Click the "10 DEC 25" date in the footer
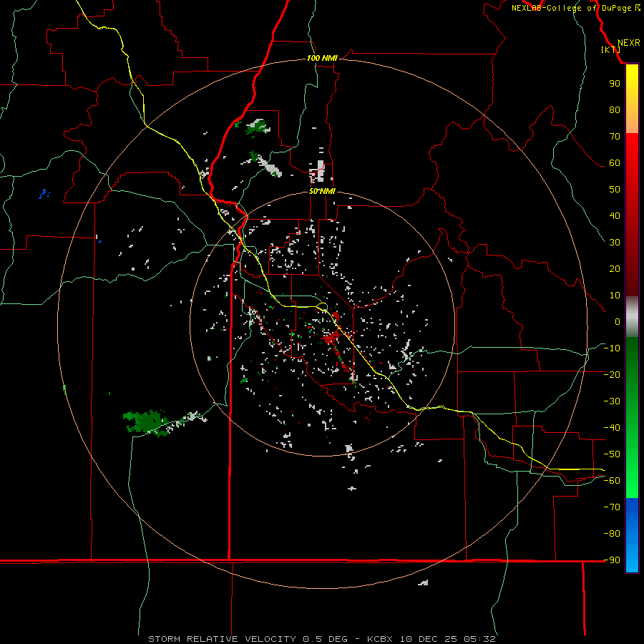644x644 pixels. [429, 639]
